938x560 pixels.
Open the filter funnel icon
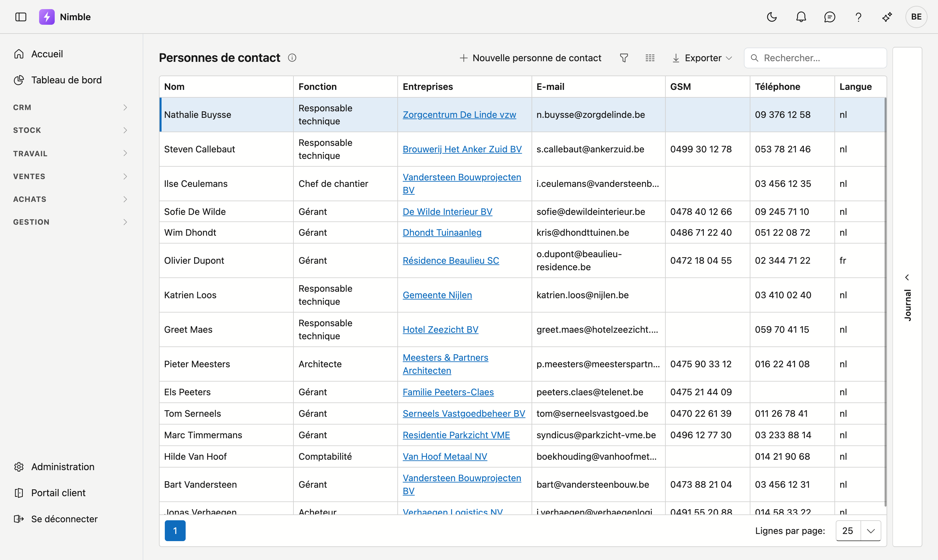[x=624, y=58]
